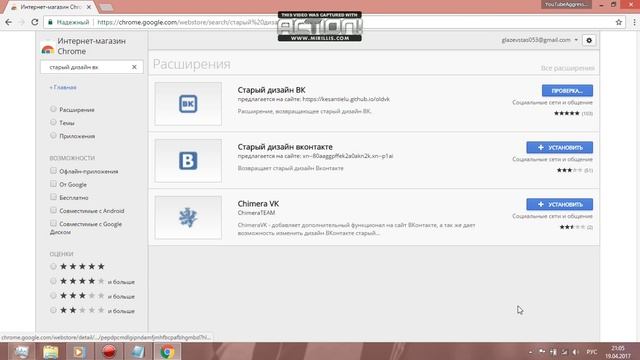The image size is (640, 360).
Task: Select the Темы radio filter
Action: click(x=53, y=122)
